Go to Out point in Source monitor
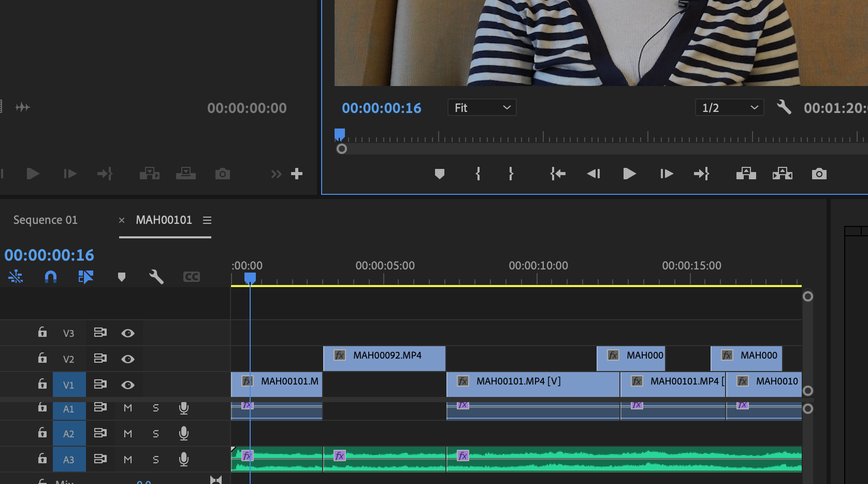This screenshot has height=484, width=868. click(x=105, y=174)
